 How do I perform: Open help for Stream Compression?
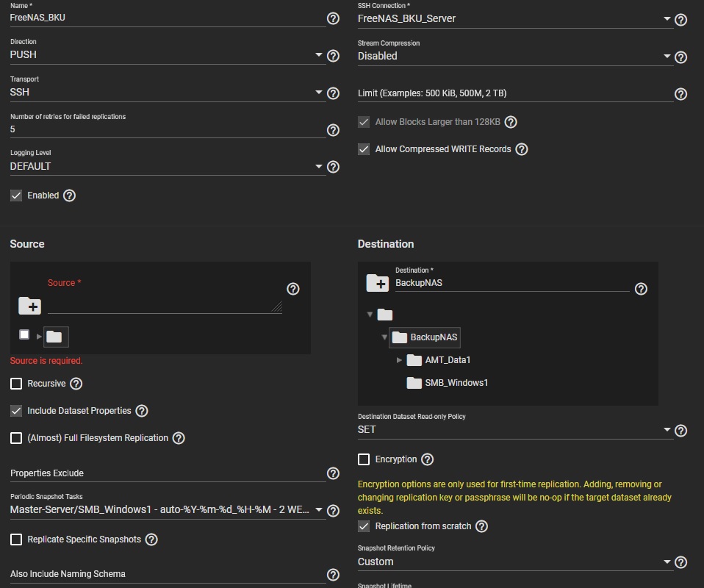(680, 57)
